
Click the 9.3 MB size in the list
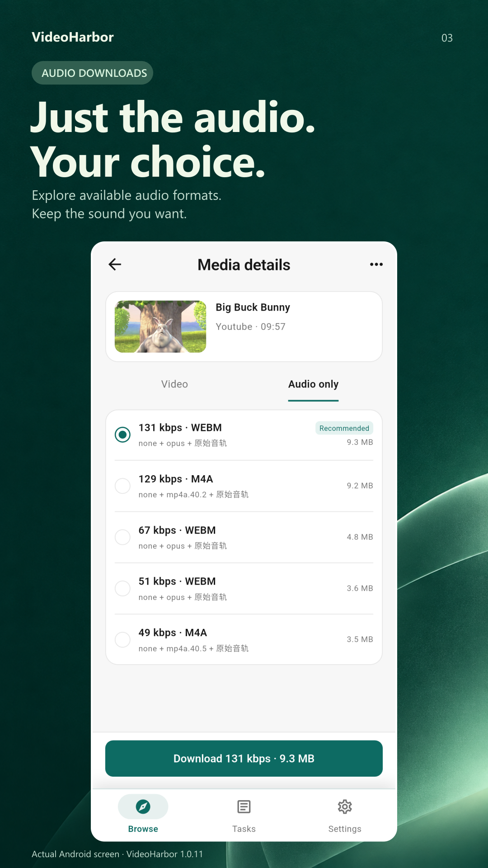360,442
